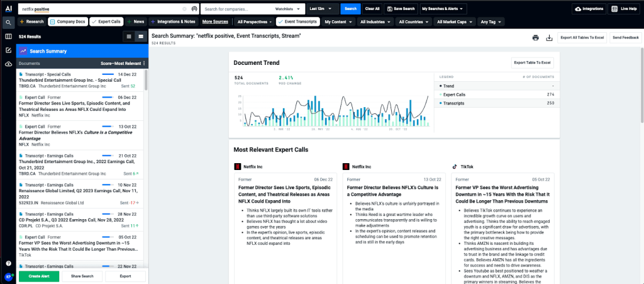
Task: Open the More Sources link
Action: coord(215,22)
